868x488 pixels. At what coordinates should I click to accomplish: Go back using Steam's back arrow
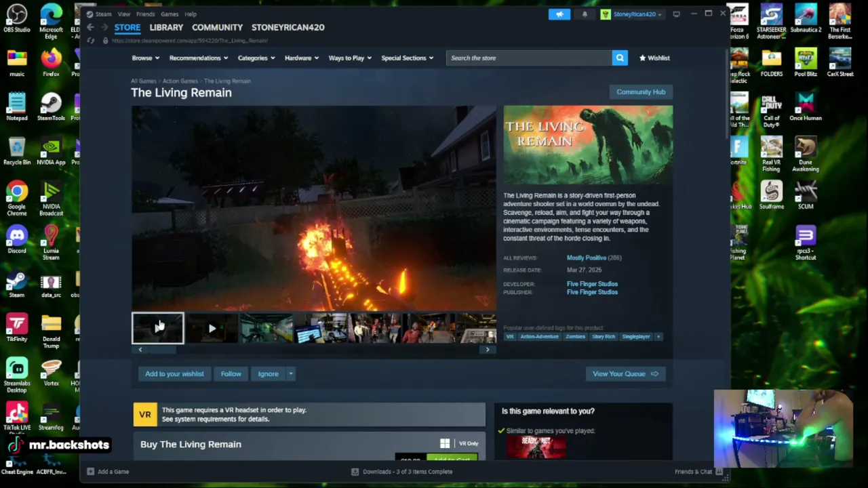coord(90,27)
